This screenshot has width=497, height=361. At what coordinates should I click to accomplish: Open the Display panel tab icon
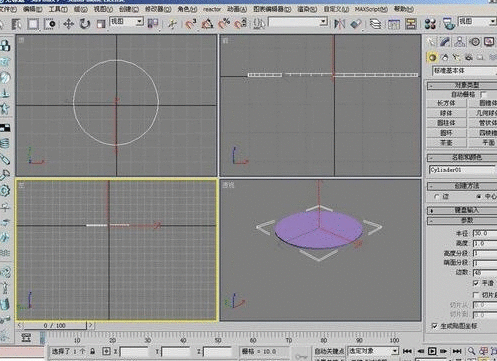pyautogui.click(x=489, y=42)
